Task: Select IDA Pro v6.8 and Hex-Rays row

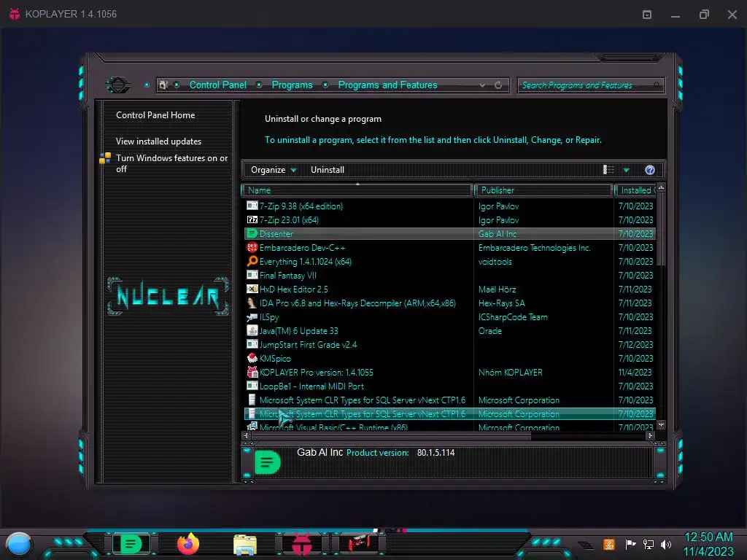Action: 449,303
